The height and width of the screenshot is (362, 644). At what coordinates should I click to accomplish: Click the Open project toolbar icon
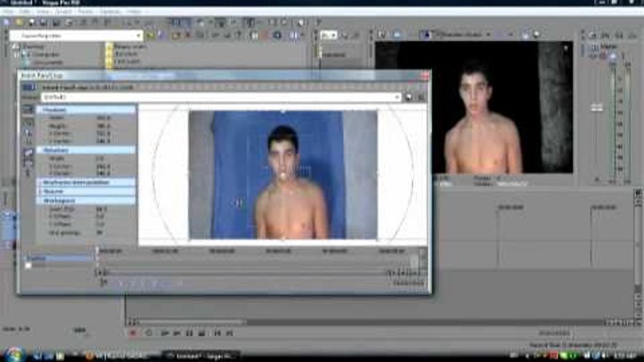click(20, 22)
